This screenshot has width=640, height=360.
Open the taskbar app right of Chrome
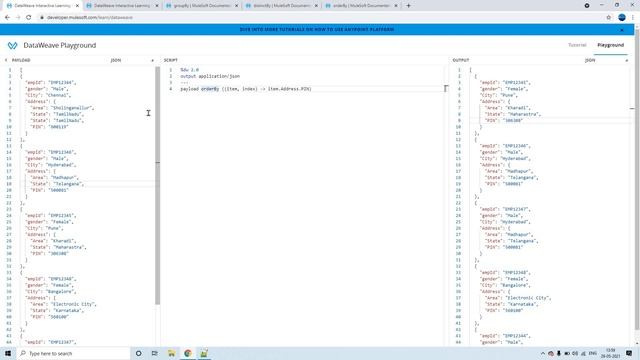(x=204, y=353)
